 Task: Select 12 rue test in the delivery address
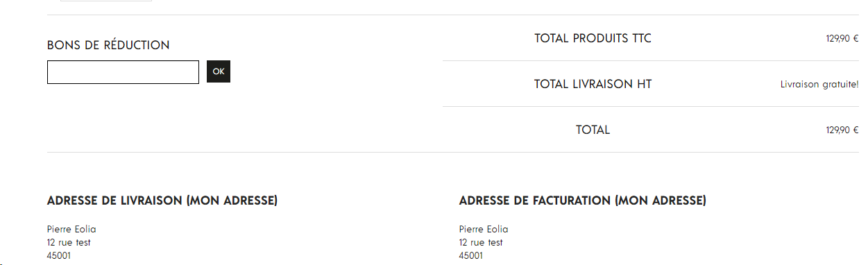coord(69,243)
